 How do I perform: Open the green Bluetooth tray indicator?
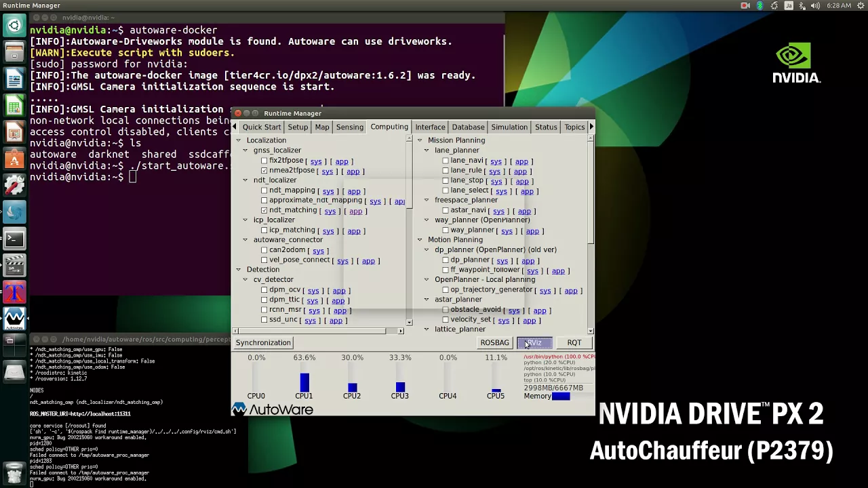759,5
